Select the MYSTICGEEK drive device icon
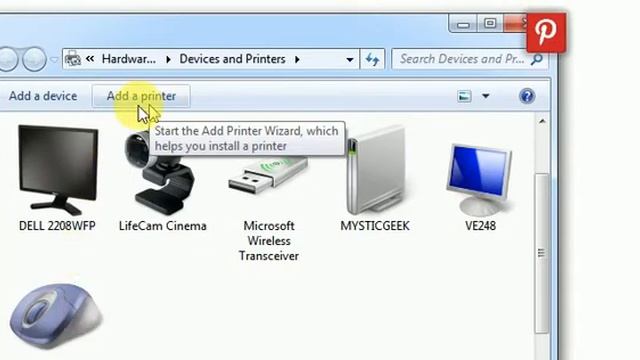This screenshot has height=360, width=640. click(x=375, y=171)
